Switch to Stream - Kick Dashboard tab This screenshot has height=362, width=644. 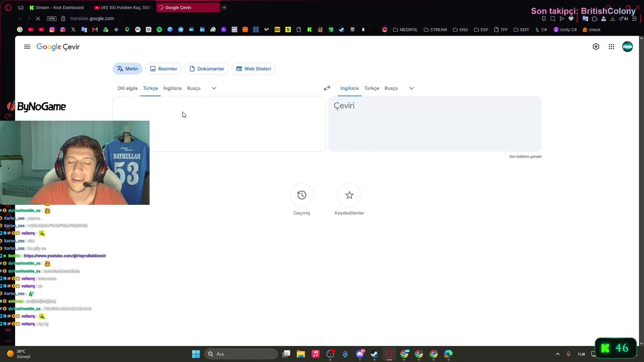tap(56, 8)
